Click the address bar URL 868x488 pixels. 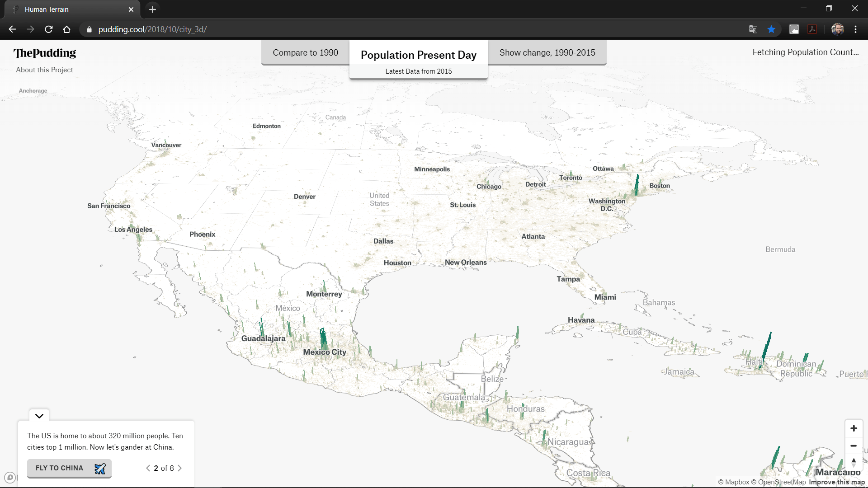click(x=152, y=29)
